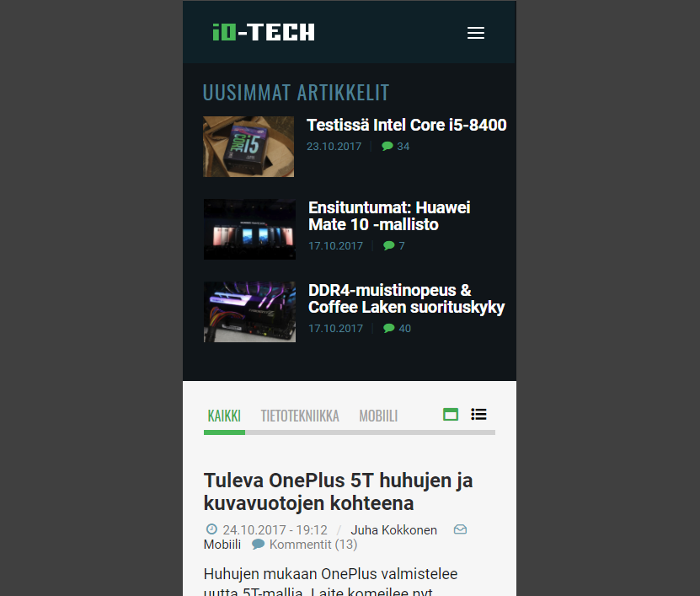Select the Kaikki tab
The height and width of the screenshot is (596, 700).
[x=224, y=416]
